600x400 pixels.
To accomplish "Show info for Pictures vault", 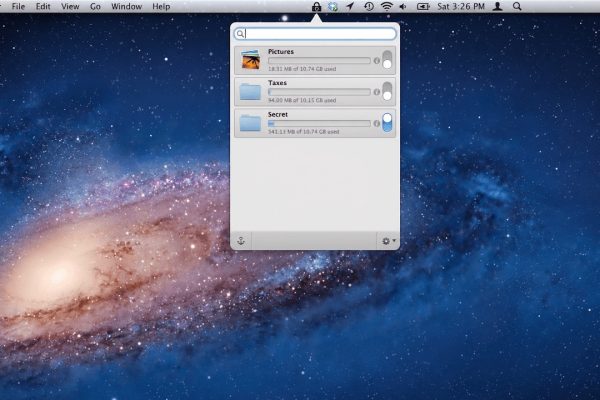I will point(377,60).
